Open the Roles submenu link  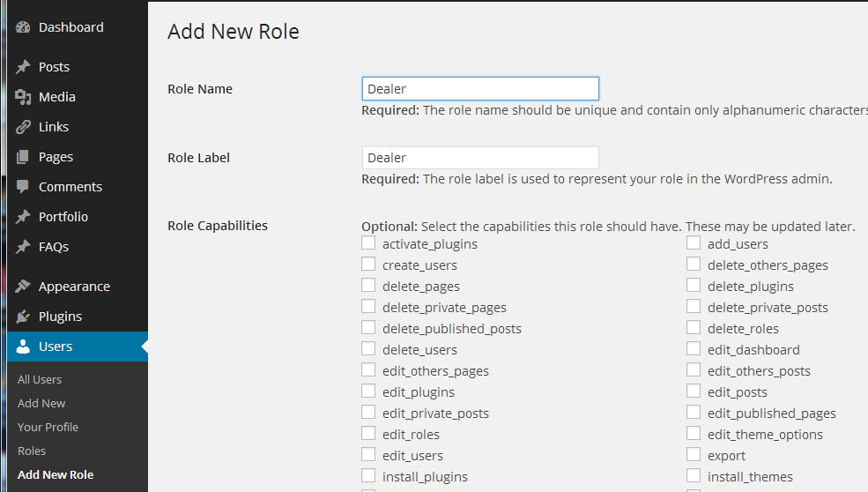[32, 451]
